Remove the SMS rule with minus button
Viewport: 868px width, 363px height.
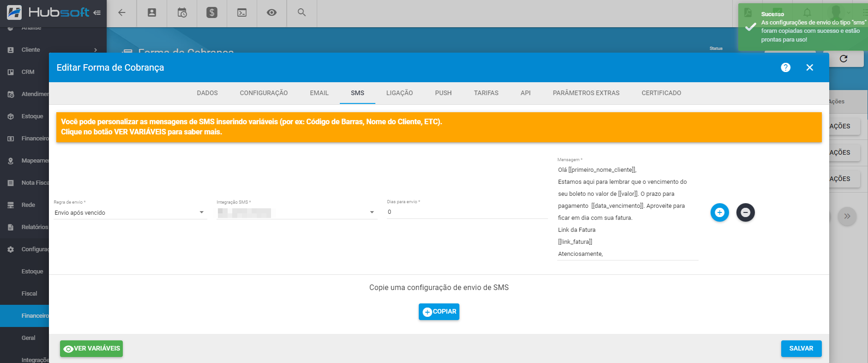pos(745,212)
